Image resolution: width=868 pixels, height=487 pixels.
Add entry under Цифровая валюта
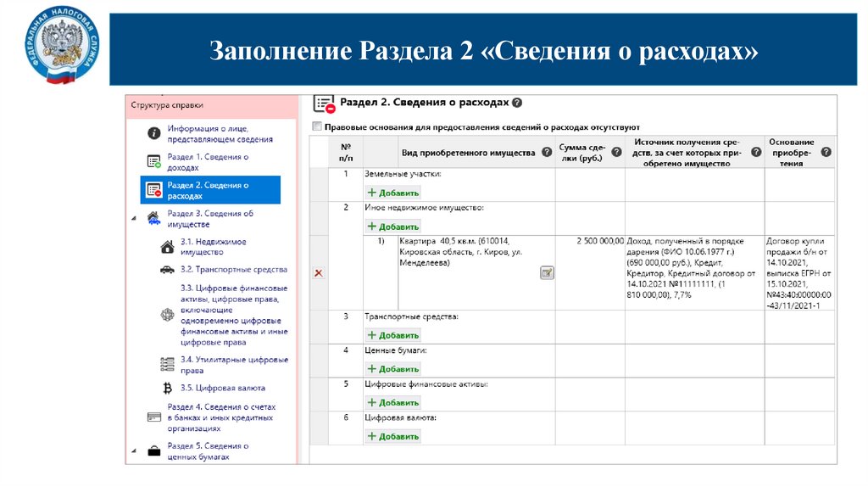coord(393,437)
